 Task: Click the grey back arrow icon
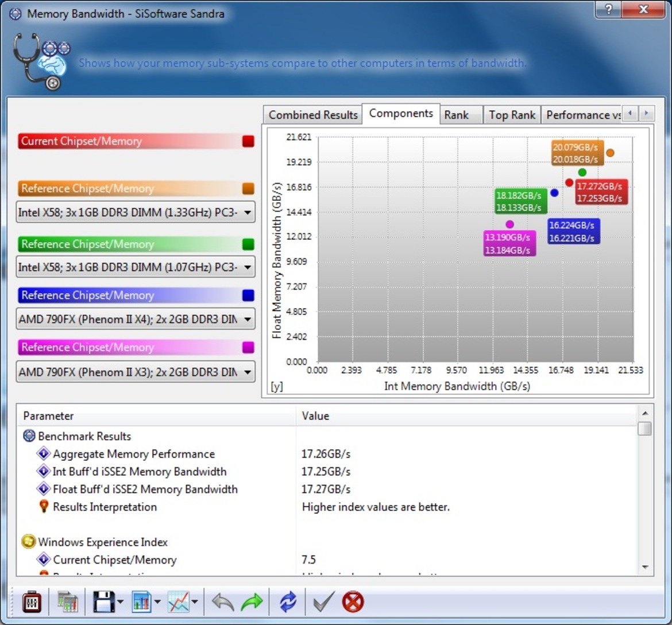(223, 602)
